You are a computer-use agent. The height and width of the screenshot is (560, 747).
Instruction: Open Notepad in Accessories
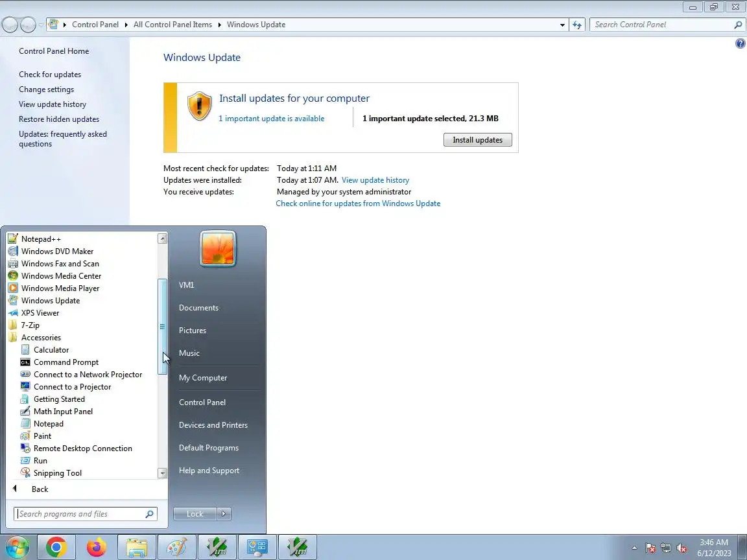[x=48, y=424]
